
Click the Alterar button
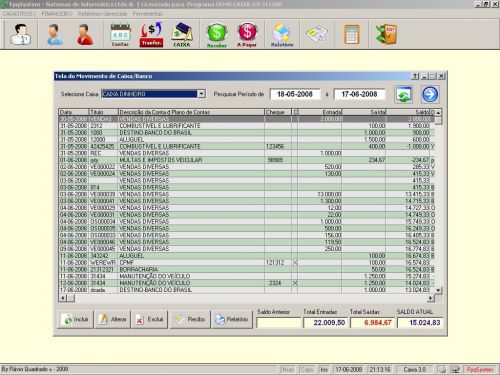[113, 319]
